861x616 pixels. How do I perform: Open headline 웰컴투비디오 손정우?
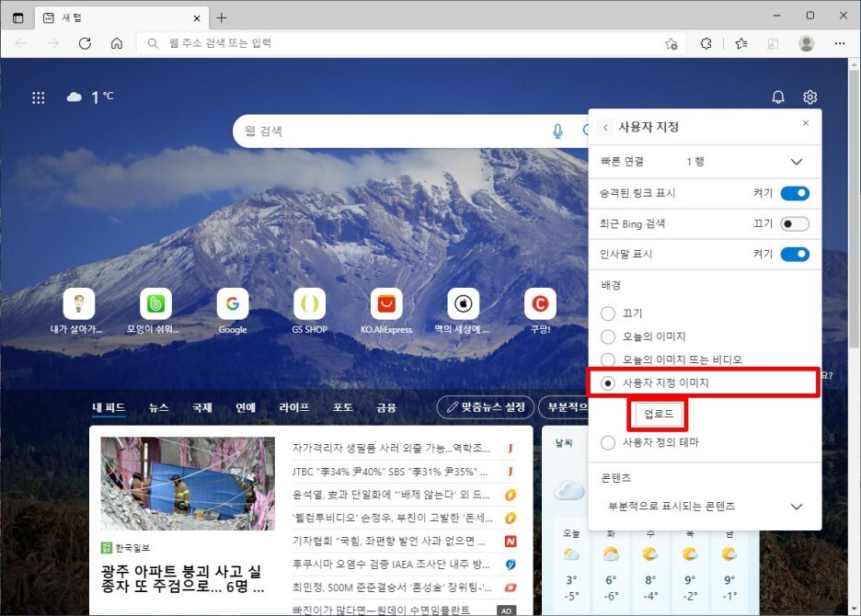click(x=392, y=518)
